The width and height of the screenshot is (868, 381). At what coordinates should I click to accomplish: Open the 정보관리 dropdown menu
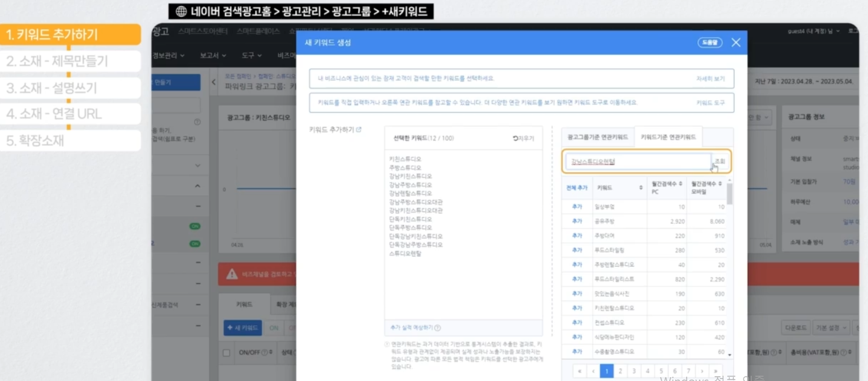168,56
